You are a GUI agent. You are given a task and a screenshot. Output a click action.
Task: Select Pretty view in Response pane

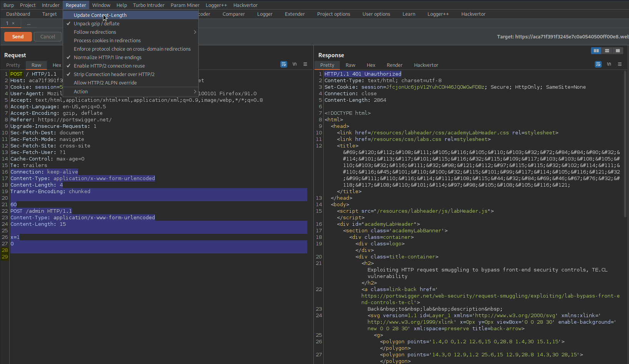(x=327, y=65)
